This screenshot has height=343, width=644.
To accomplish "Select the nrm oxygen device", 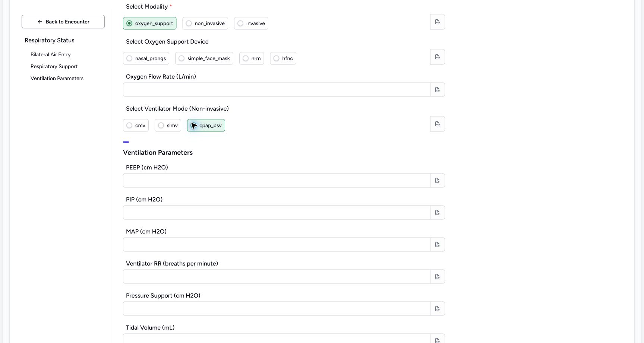I will coord(252,58).
